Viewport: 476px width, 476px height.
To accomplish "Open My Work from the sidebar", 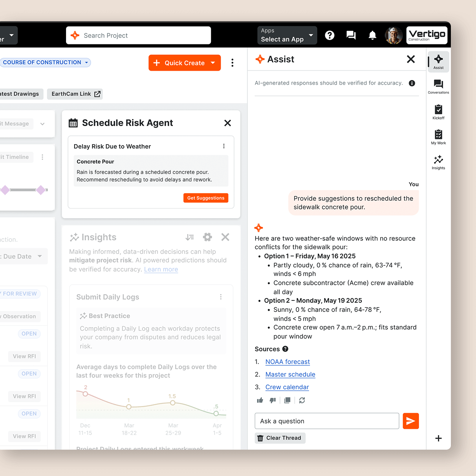I will coord(438,136).
